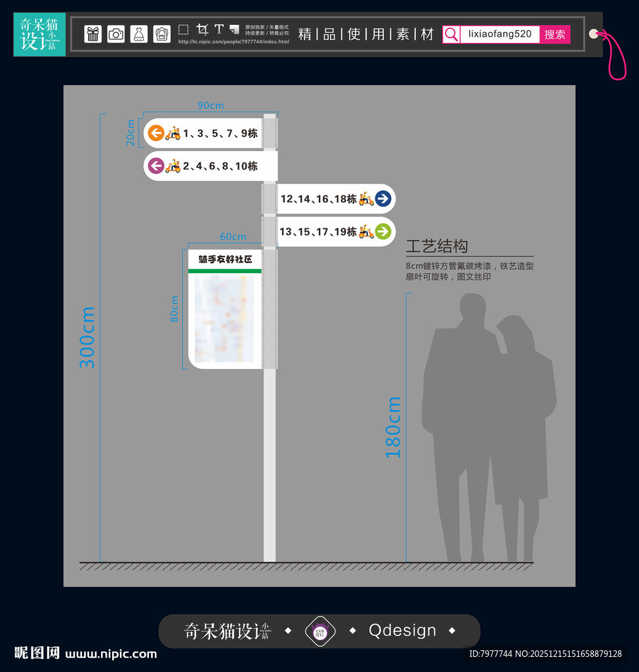
Task: Select the T text tool icon
Action: [218, 30]
